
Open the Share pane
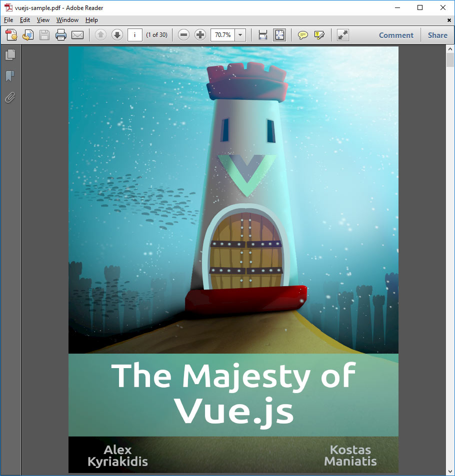point(437,35)
